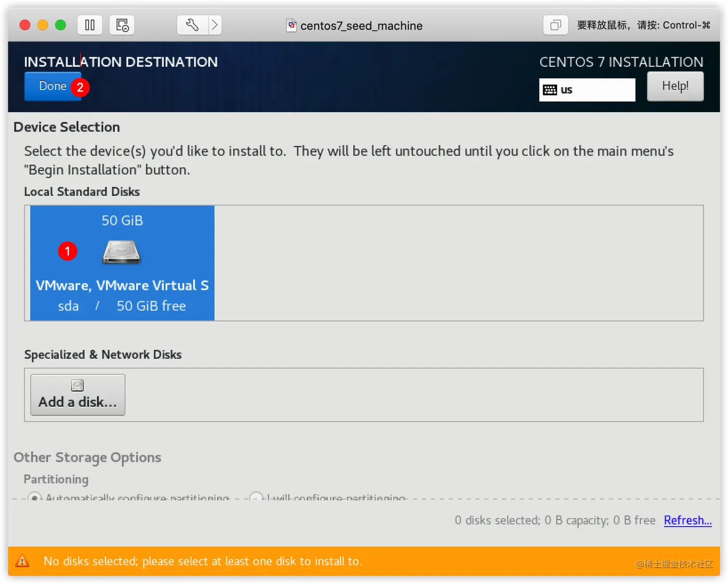Maximize the VM window with green button
Screen dimensions: 728x584
(x=61, y=25)
